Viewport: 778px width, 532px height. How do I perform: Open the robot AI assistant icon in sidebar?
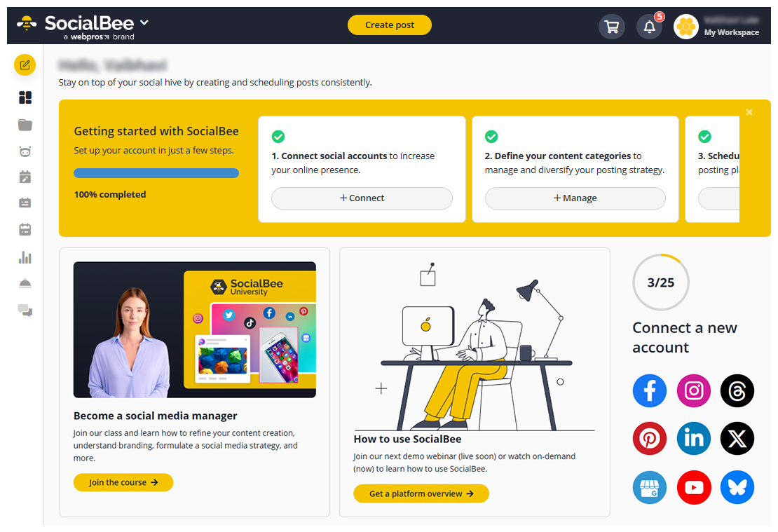point(25,151)
